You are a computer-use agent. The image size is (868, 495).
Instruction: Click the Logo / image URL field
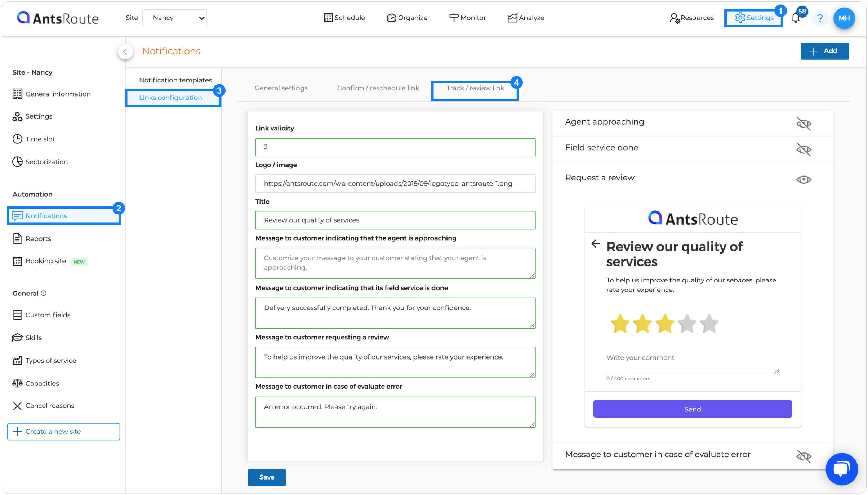click(395, 184)
